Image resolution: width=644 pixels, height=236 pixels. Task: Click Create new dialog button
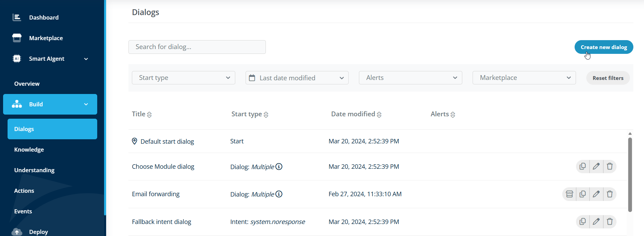(604, 47)
